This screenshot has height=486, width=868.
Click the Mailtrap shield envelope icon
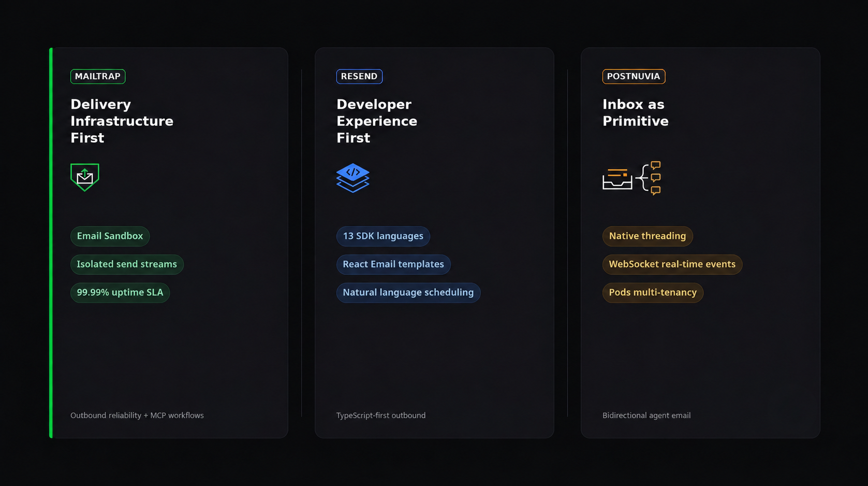pos(85,177)
